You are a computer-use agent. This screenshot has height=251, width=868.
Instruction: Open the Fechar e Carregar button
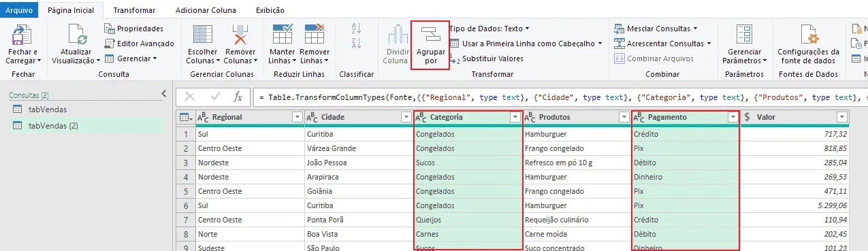pyautogui.click(x=22, y=45)
